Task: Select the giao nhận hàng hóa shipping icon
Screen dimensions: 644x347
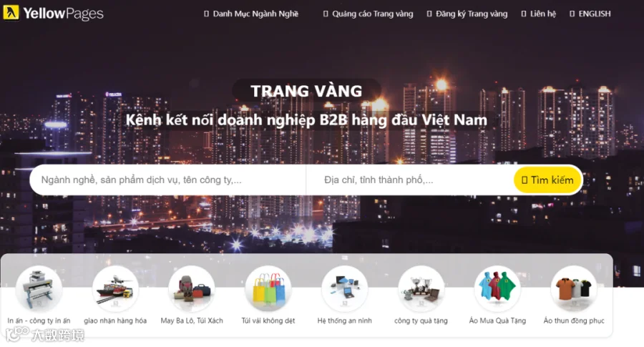Action: [115, 288]
